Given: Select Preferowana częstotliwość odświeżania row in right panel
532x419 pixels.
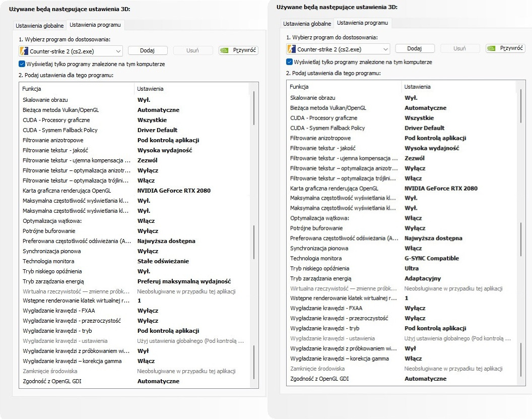Looking at the screenshot, I should click(x=402, y=238).
